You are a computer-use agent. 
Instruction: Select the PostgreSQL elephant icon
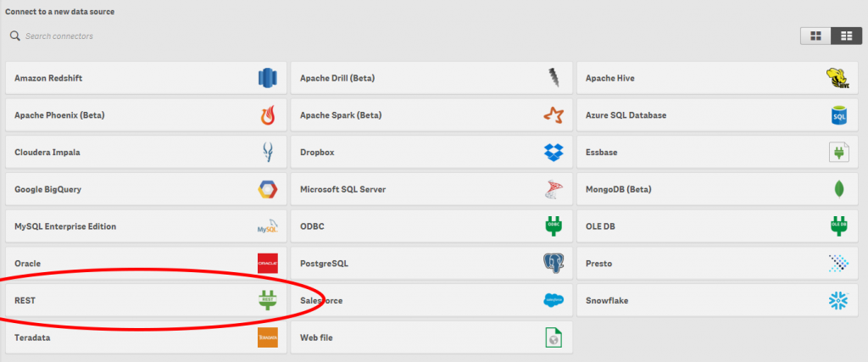554,264
